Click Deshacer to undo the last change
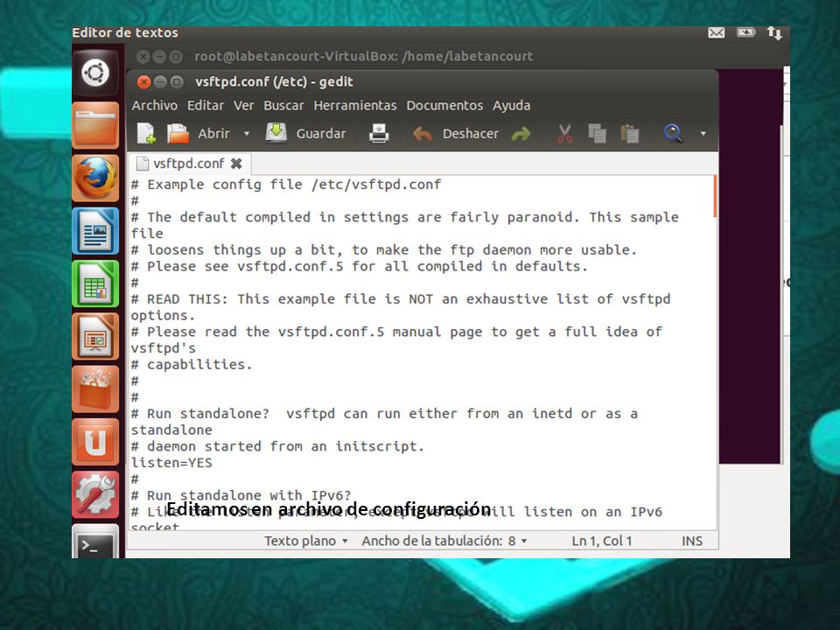The height and width of the screenshot is (630, 840). 455,133
